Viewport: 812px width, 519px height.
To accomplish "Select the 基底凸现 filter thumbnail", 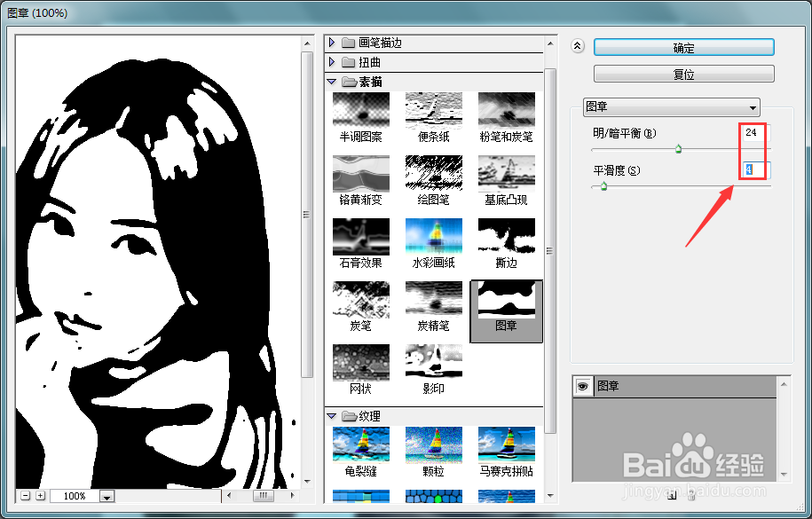I will 506,173.
